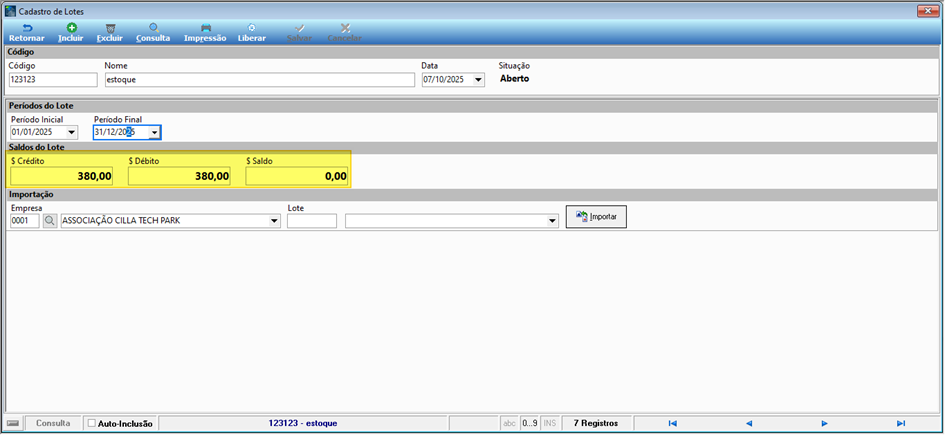945x435 pixels.
Task: Delete the record using Excluir
Action: tap(110, 33)
